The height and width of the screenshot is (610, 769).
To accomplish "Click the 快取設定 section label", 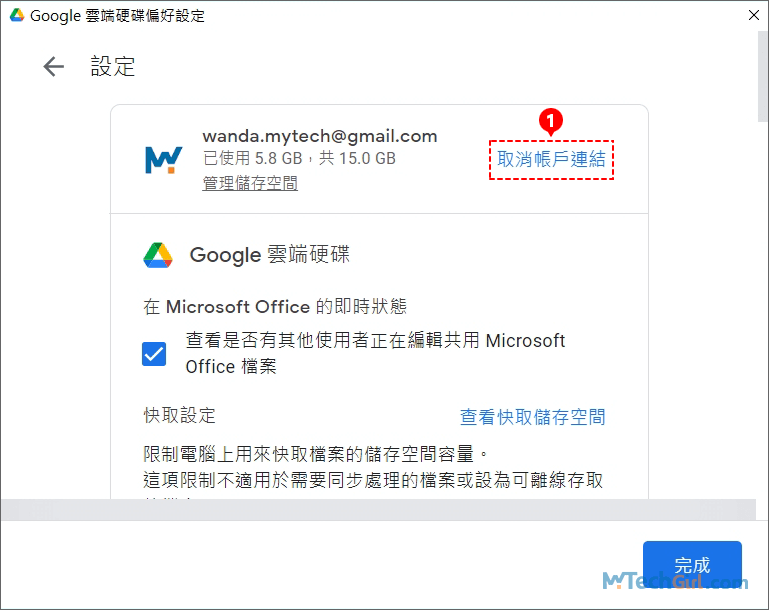I will (x=179, y=415).
